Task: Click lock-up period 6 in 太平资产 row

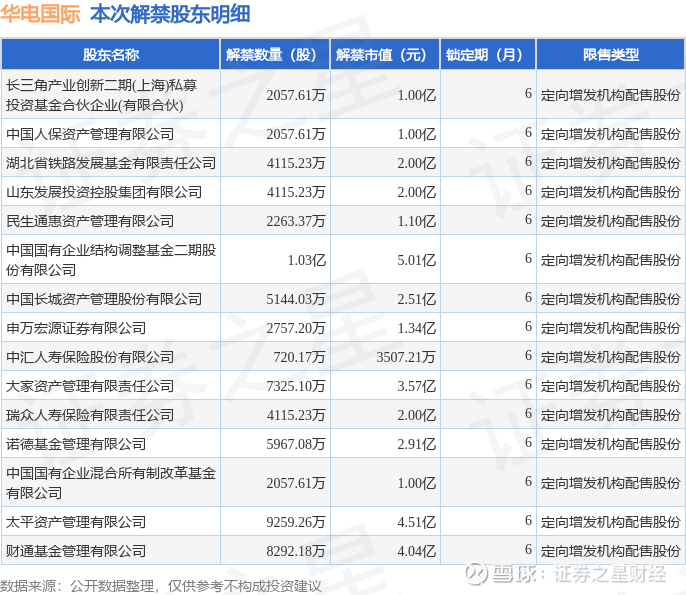Action: point(528,521)
